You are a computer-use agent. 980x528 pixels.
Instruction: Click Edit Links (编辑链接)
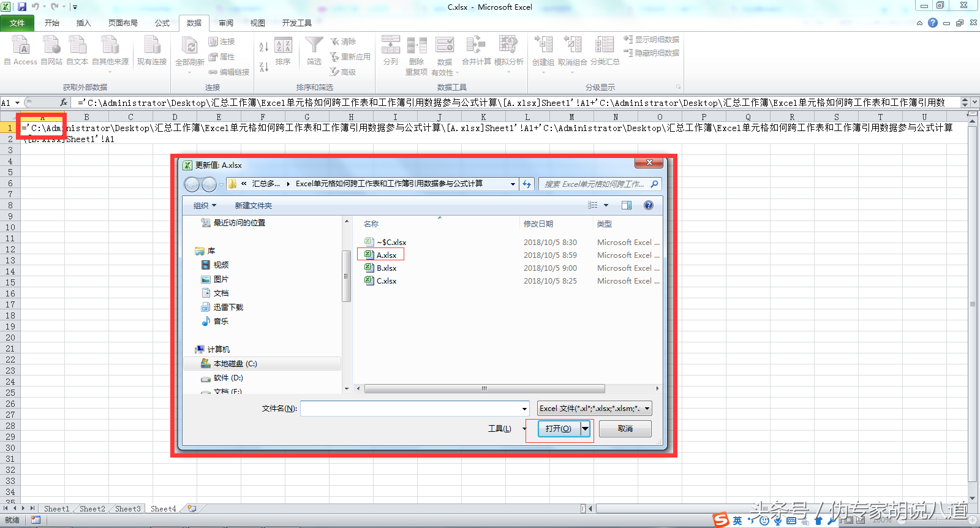(229, 72)
